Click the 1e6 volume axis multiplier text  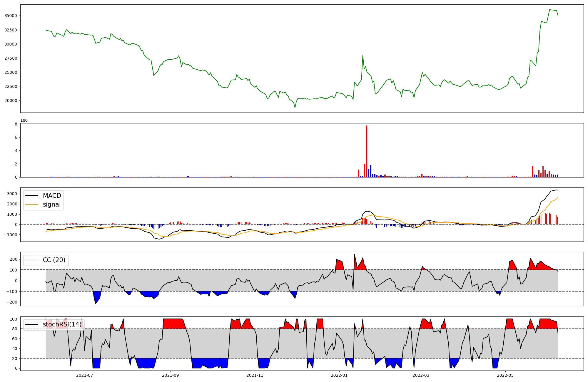[x=24, y=120]
